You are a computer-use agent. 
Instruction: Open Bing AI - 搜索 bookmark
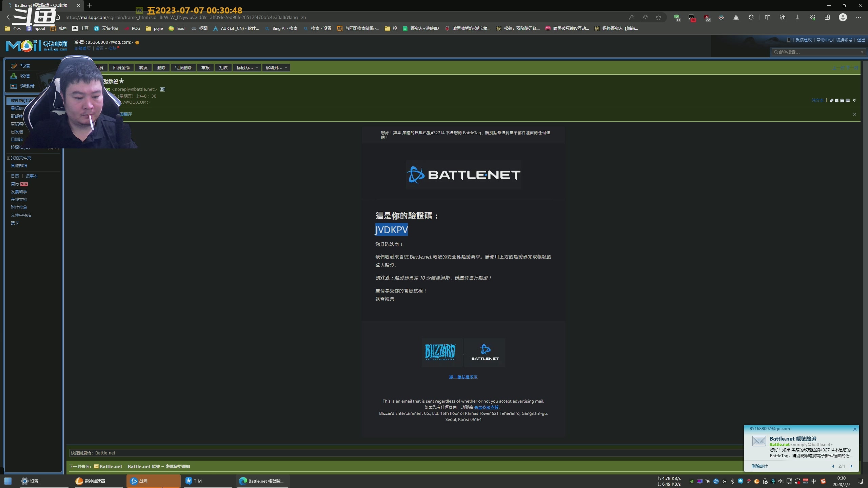[281, 28]
